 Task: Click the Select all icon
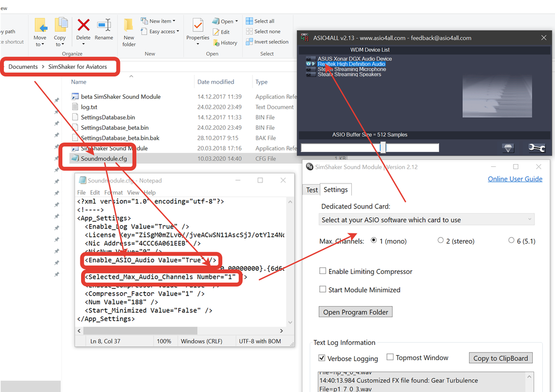pyautogui.click(x=249, y=21)
